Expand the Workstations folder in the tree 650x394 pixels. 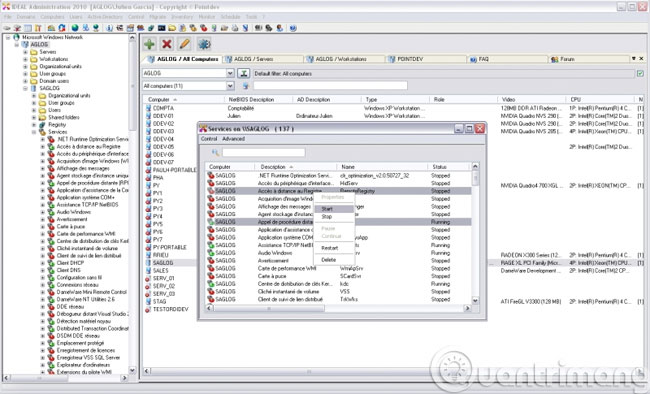click(x=25, y=59)
